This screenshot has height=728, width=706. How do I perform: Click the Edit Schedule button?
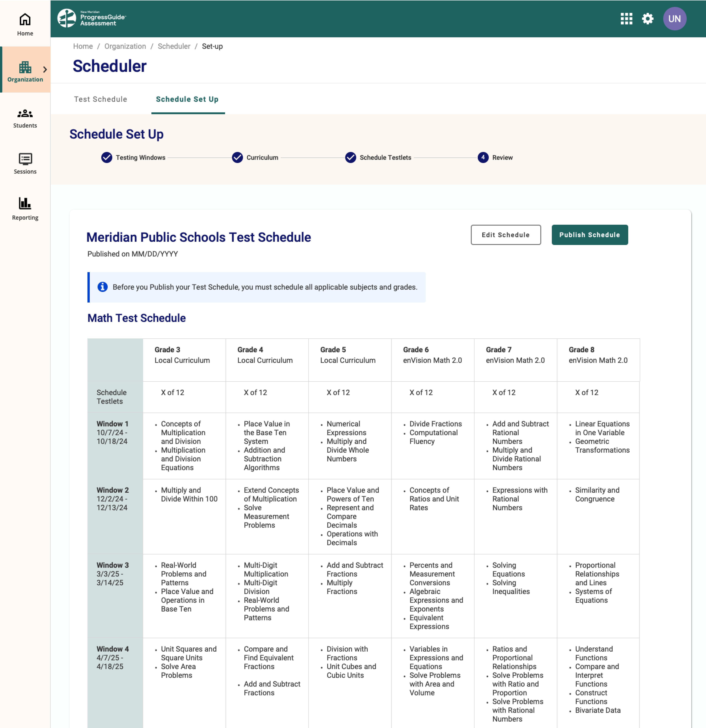point(505,235)
